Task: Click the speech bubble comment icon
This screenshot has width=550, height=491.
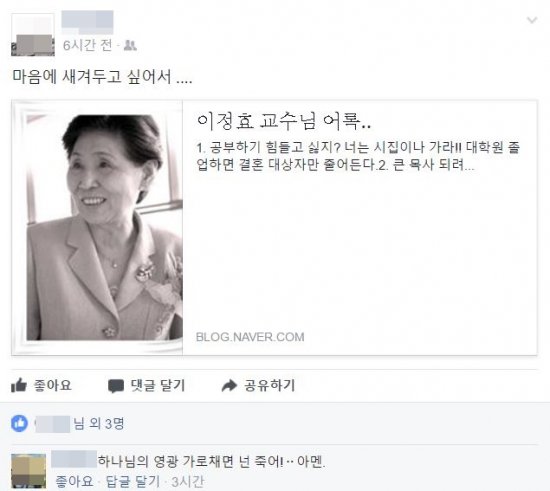Action: pos(116,386)
